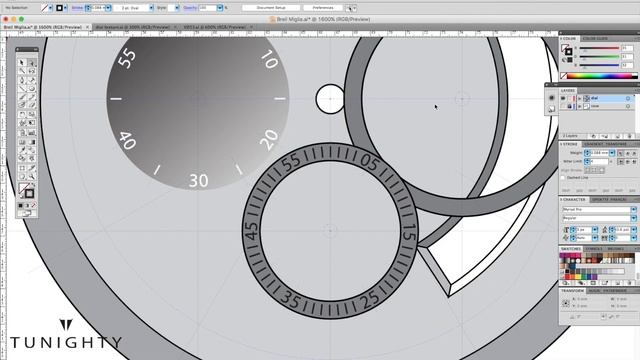Screen dimensions: 640x360
Task: Click the red R slider in Color panel
Action: click(600, 49)
